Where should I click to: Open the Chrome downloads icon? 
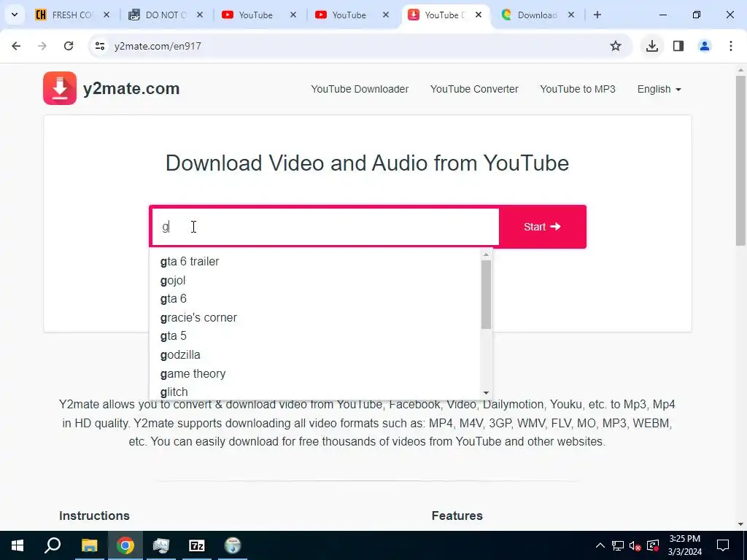tap(651, 46)
